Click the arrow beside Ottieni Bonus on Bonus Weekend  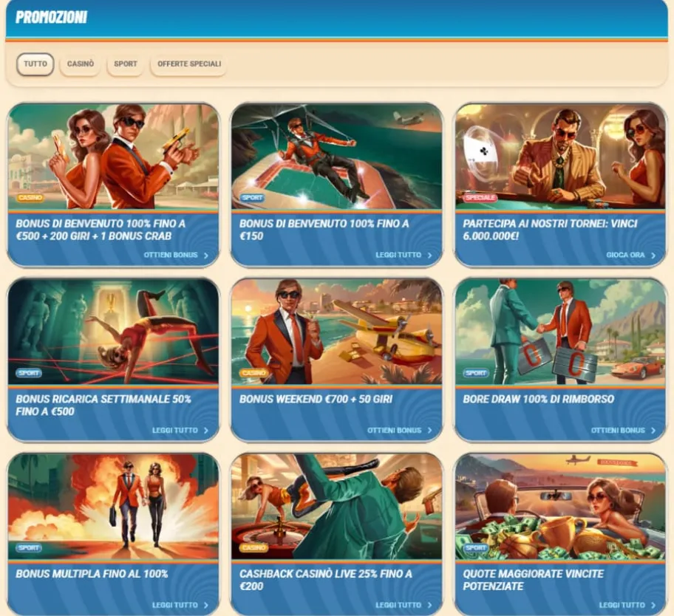click(430, 431)
